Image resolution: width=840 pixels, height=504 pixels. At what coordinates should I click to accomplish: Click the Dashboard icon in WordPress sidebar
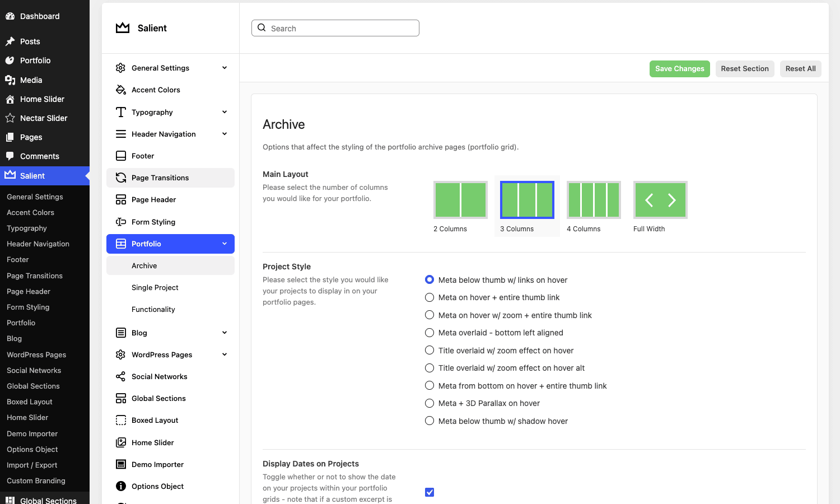click(x=10, y=16)
